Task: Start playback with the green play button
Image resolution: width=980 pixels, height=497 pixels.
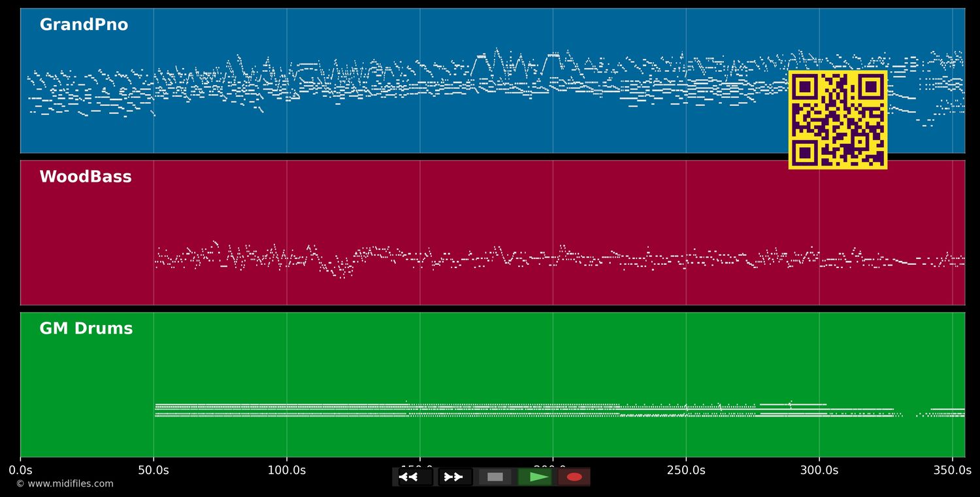Action: (535, 477)
